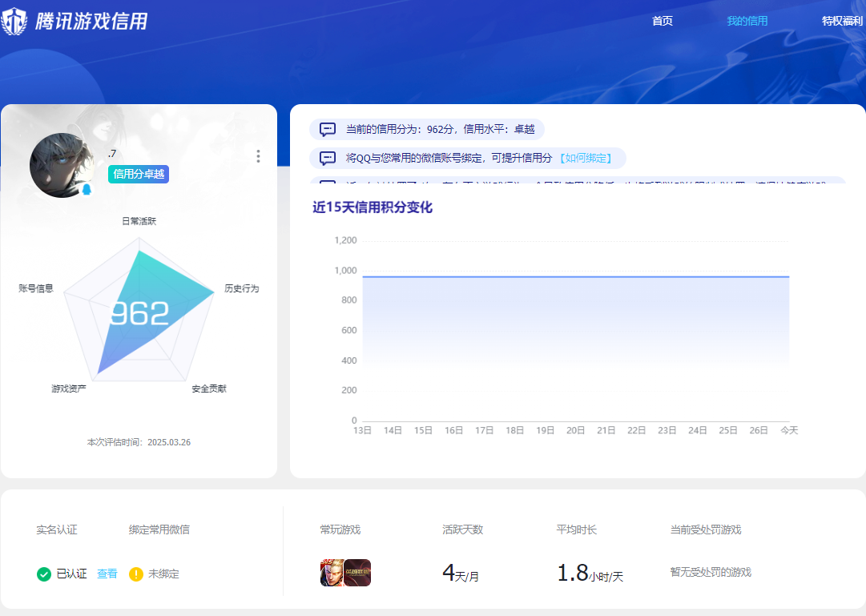Click the 未绑定 status text
Image resolution: width=866 pixels, height=616 pixels.
click(163, 574)
